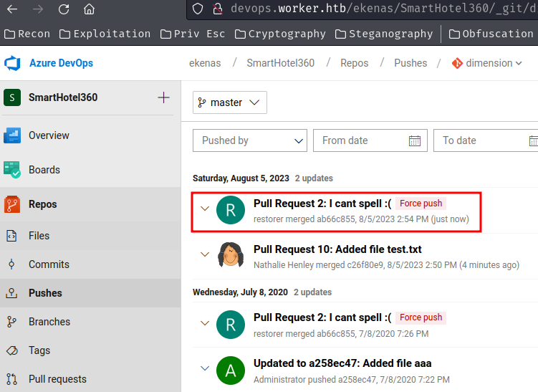
Task: Open the From date calendar icon
Action: [x=415, y=140]
